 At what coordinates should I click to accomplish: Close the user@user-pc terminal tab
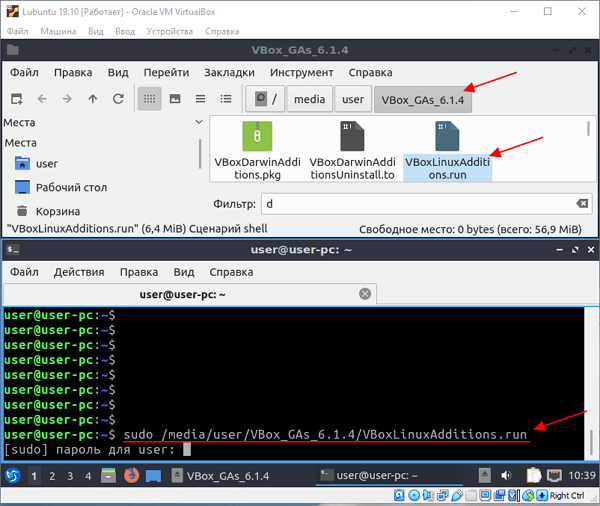coord(365,294)
